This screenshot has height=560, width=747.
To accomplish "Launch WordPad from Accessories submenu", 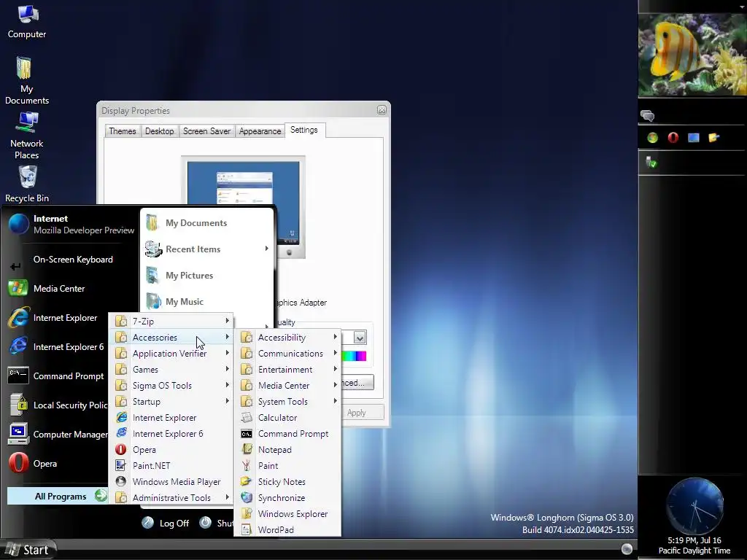I will (287, 530).
